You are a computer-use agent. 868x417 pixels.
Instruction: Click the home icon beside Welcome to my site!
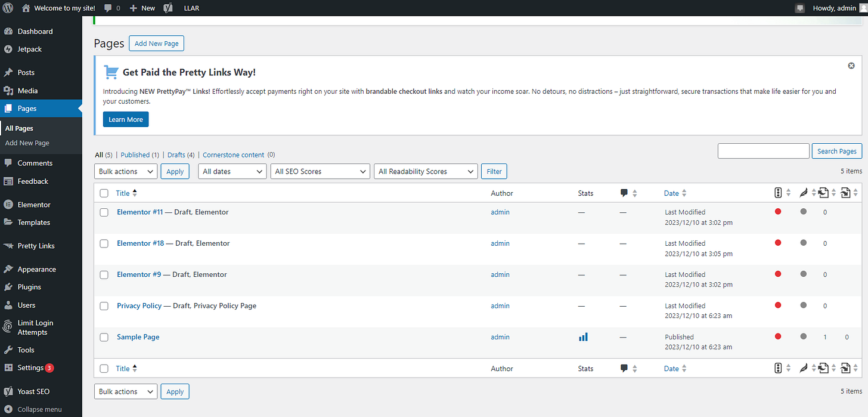(26, 8)
